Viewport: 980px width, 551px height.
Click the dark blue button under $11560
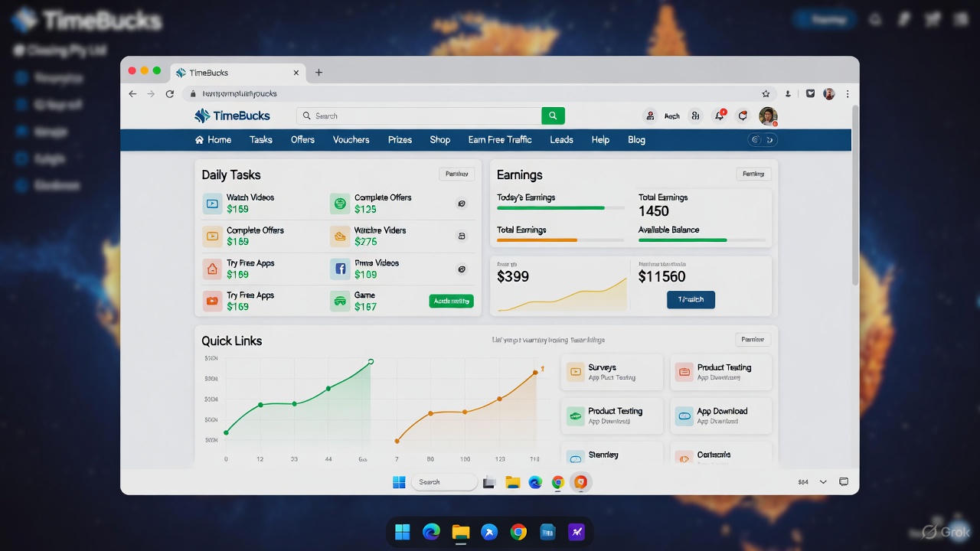[x=691, y=299]
